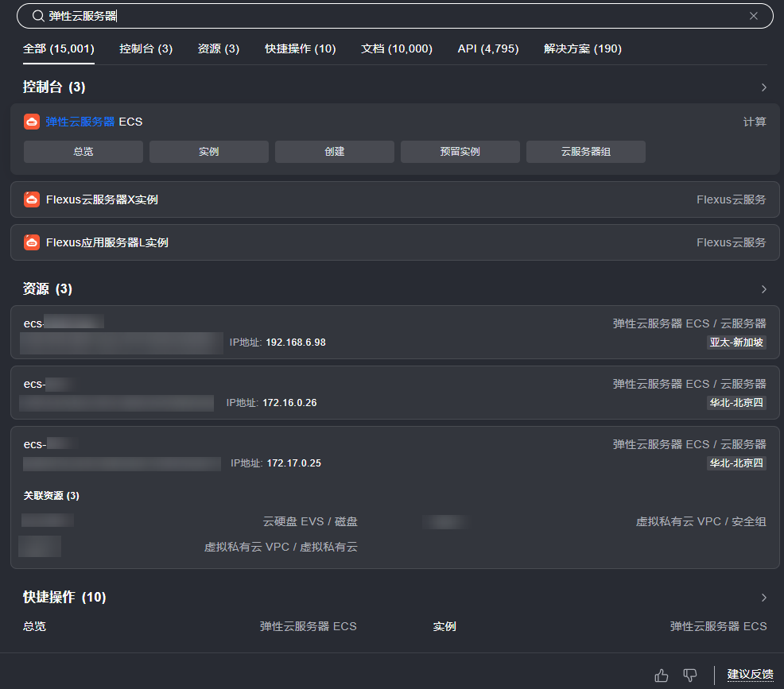
Task: Click the thumbs down feedback icon
Action: [x=690, y=675]
